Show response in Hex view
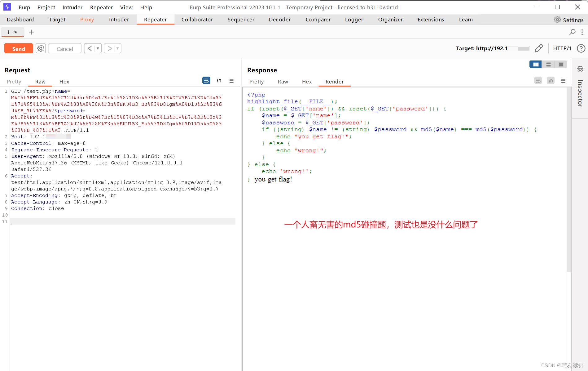The height and width of the screenshot is (371, 588). tap(307, 82)
